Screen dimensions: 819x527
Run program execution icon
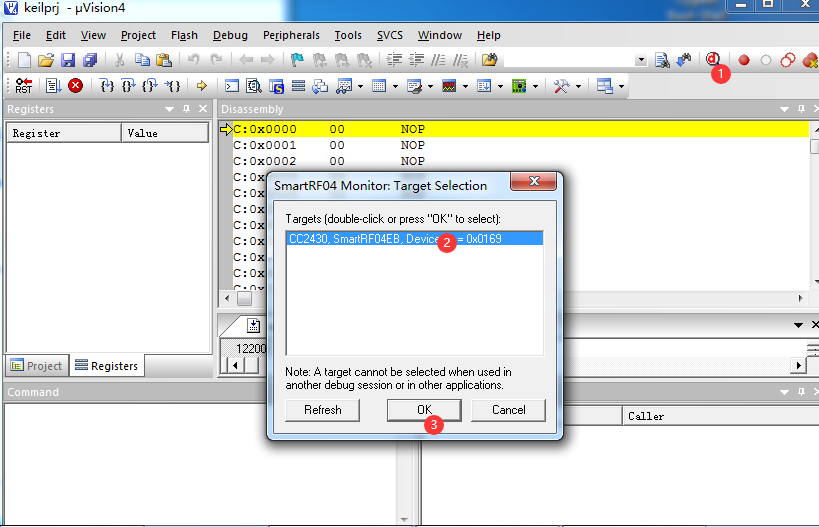point(53,86)
